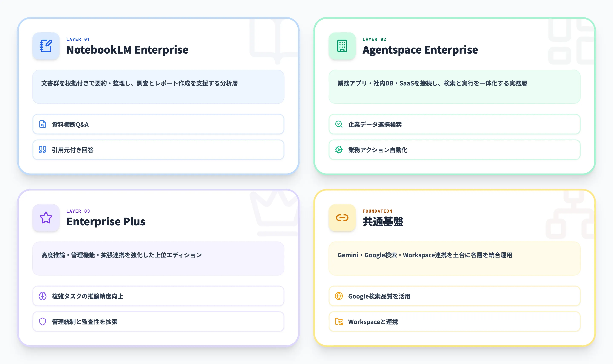The height and width of the screenshot is (364, 613).
Task: Click the globe icon beside Google検索品質を活用
Action: point(339,296)
